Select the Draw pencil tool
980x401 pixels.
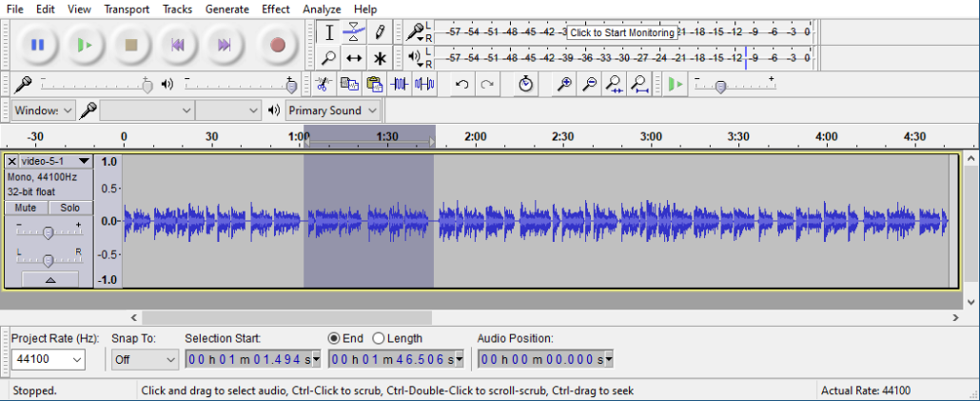click(x=380, y=32)
